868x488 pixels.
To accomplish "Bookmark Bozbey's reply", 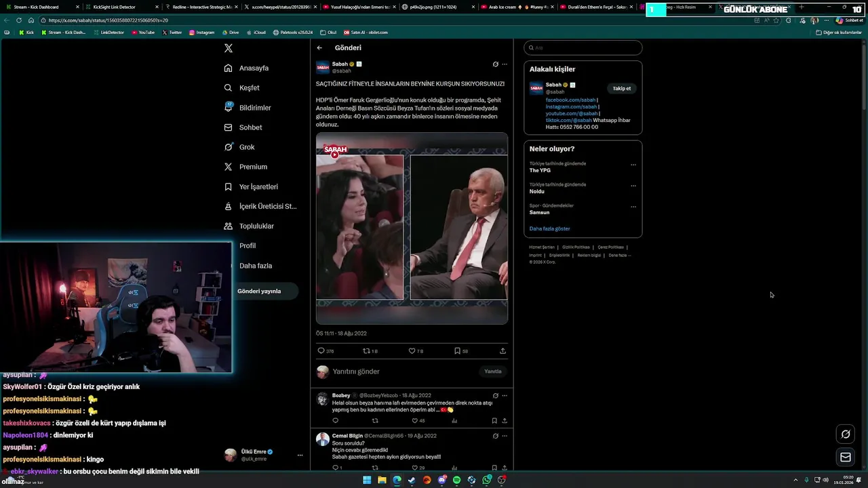I will (x=494, y=421).
